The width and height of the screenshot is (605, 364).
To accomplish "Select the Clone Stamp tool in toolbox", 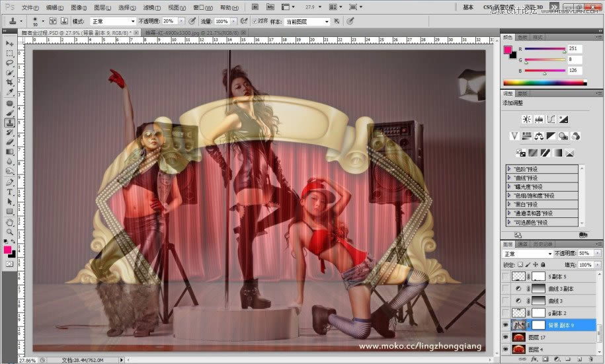I will click(x=10, y=122).
